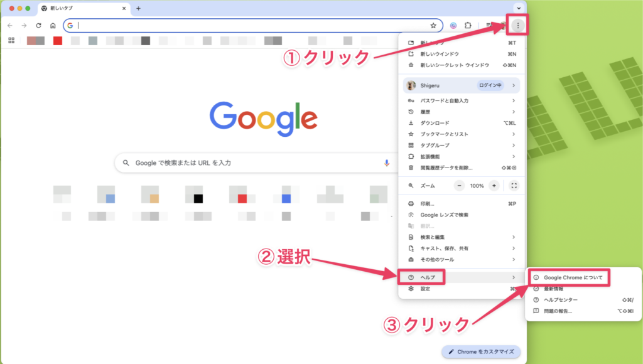Select ダウンロード from the menu

click(x=462, y=123)
